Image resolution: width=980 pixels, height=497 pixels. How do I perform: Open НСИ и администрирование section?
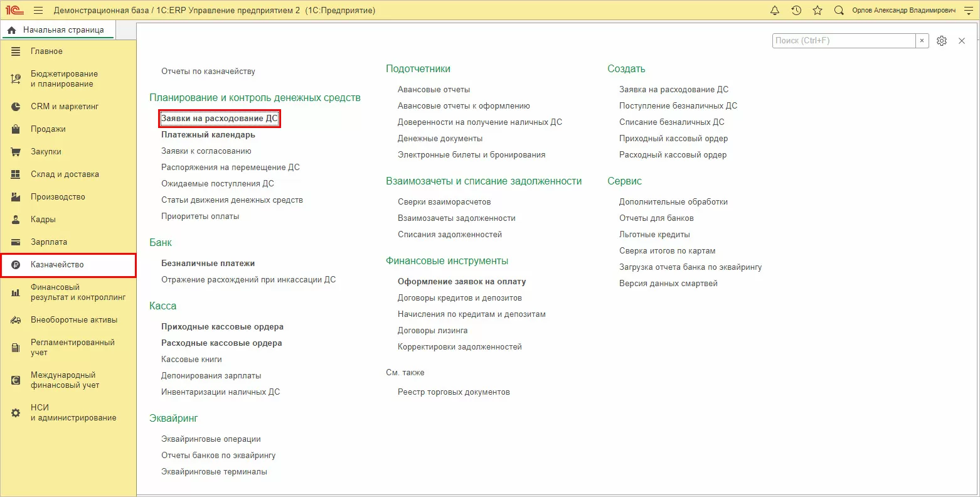pyautogui.click(x=68, y=413)
